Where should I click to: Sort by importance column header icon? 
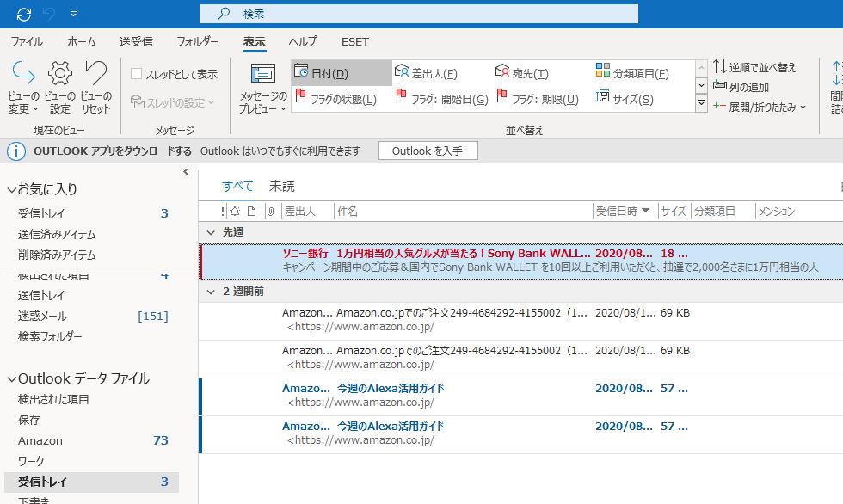pos(223,212)
